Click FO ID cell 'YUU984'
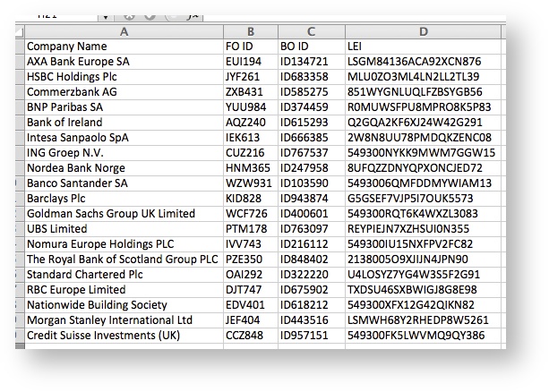Image resolution: width=549 pixels, height=392 pixels. pos(251,107)
